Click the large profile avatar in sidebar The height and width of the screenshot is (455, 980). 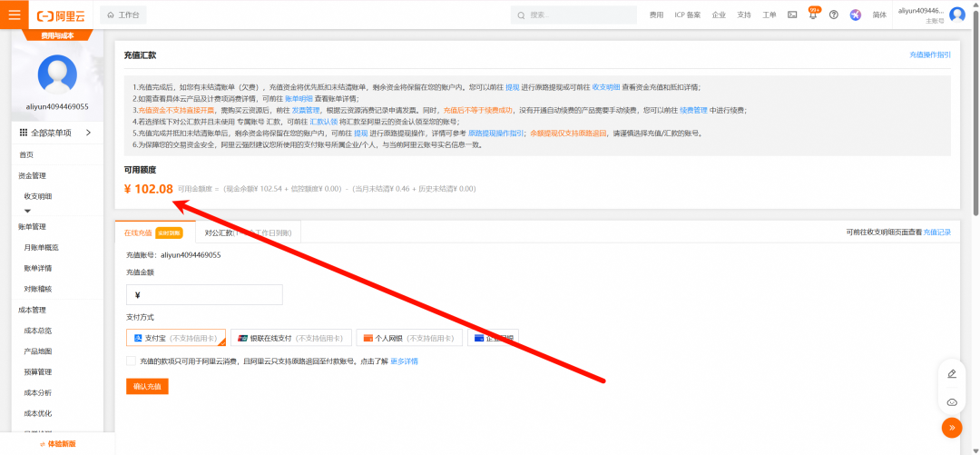pyautogui.click(x=57, y=74)
